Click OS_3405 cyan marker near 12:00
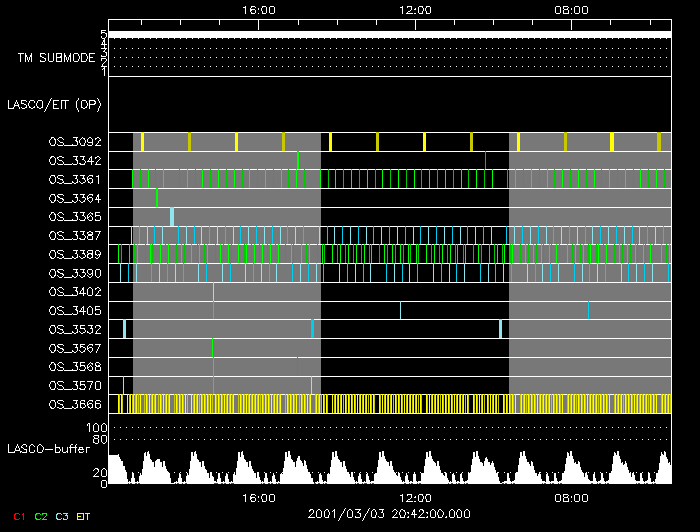700x532 pixels. (400, 310)
